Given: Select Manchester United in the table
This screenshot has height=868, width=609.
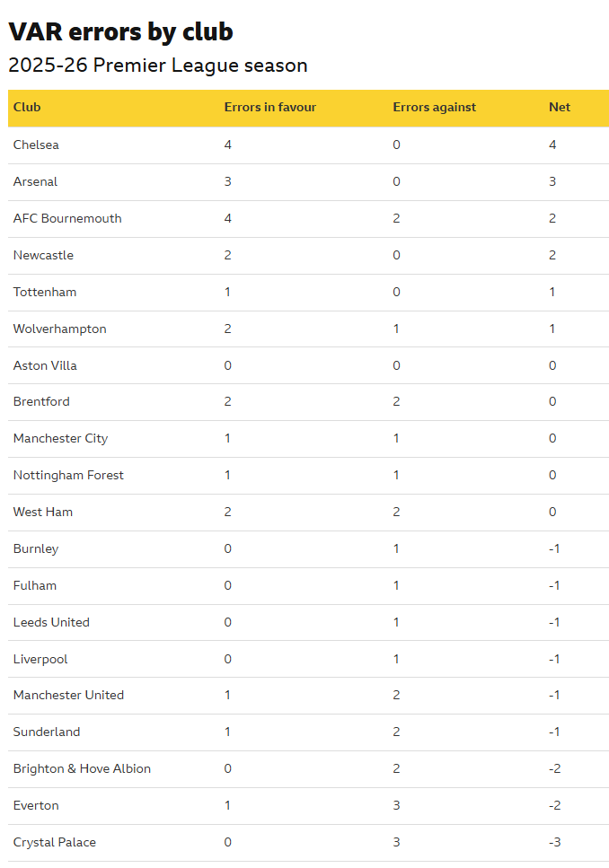Looking at the screenshot, I should (x=68, y=696).
